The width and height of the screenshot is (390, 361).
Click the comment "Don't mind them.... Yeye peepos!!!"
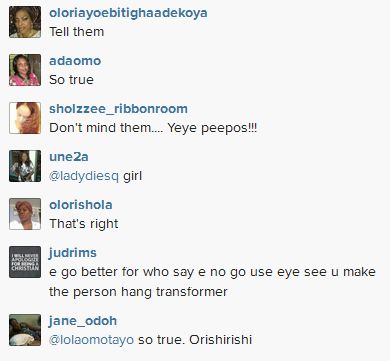[x=153, y=128]
